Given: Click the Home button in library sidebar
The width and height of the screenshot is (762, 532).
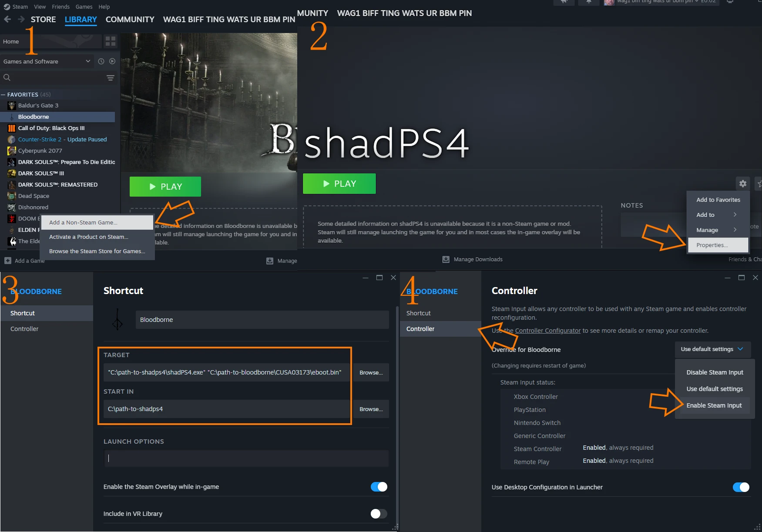Looking at the screenshot, I should pyautogui.click(x=51, y=41).
